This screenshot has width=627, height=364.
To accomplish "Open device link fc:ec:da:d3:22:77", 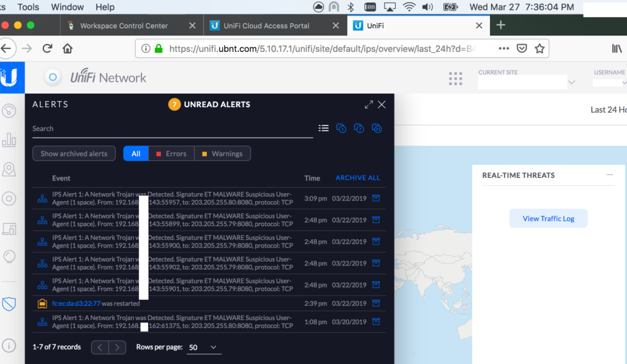I will coord(76,303).
